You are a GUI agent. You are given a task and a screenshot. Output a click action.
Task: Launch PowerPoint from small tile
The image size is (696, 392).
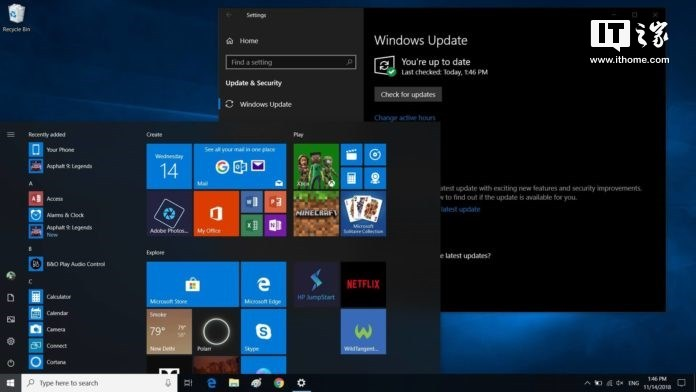click(275, 202)
